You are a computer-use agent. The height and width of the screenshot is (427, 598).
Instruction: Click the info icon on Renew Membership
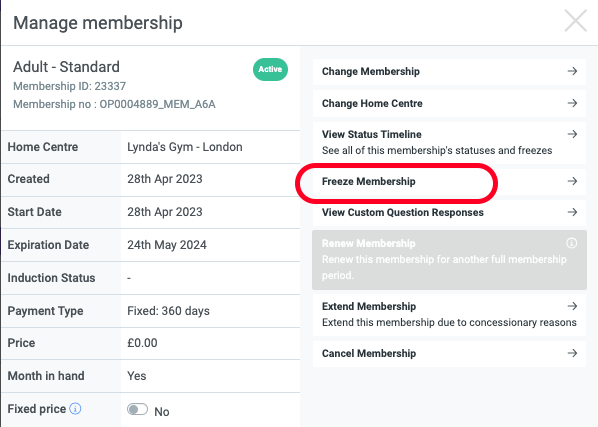tap(571, 243)
